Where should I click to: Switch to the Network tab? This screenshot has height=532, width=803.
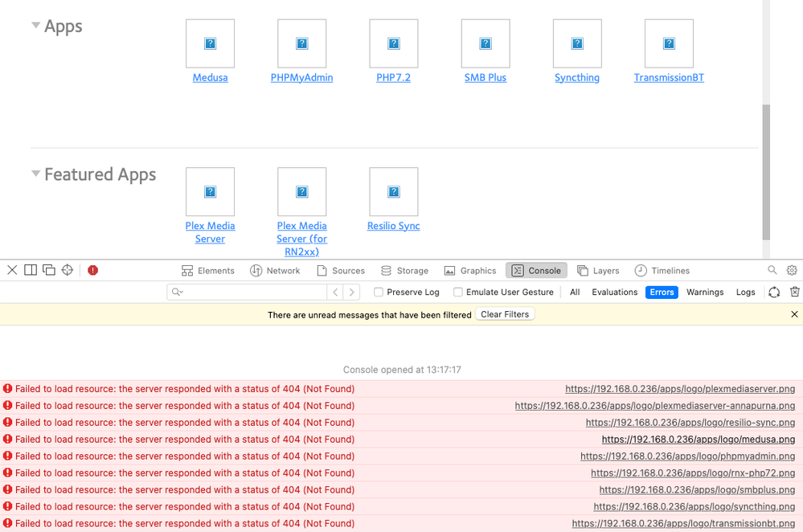click(275, 270)
